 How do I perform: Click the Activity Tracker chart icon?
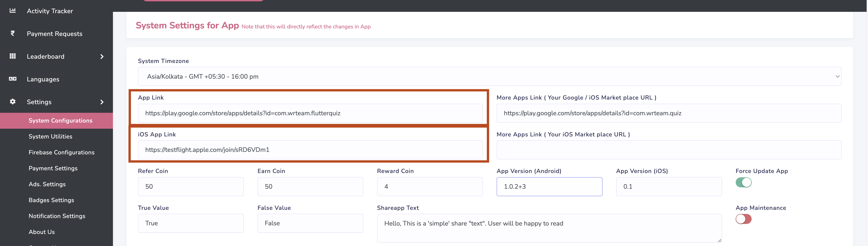point(13,10)
